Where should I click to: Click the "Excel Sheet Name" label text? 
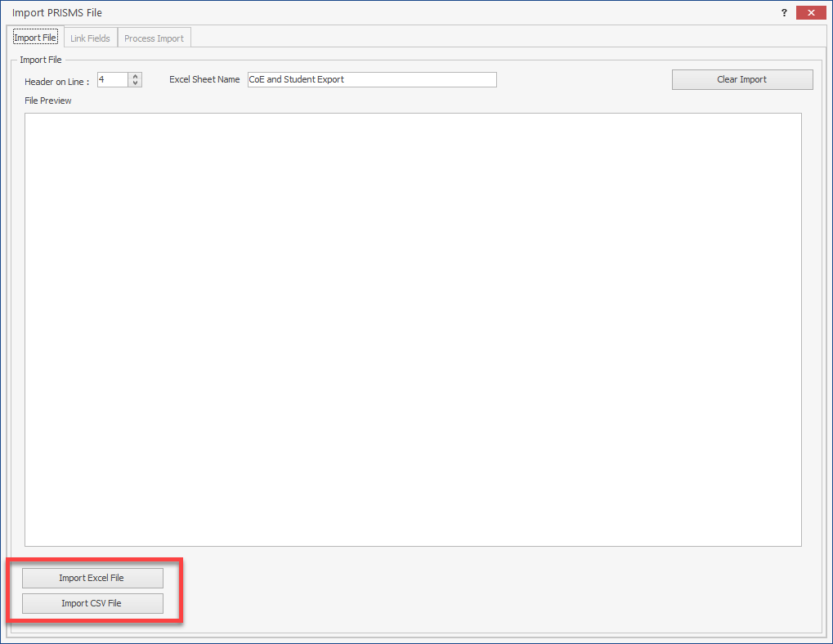[204, 79]
